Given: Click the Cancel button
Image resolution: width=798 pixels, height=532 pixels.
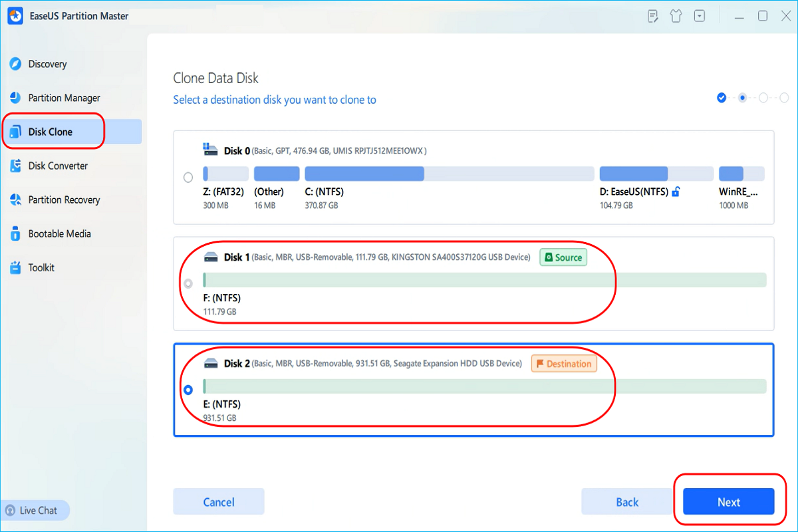Looking at the screenshot, I should 219,502.
